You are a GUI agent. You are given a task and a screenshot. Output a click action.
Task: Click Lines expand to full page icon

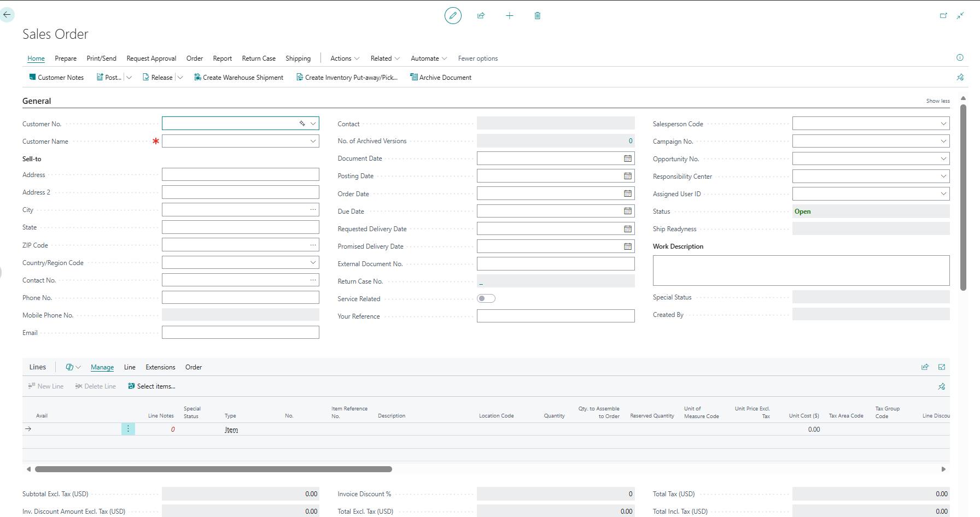point(942,367)
